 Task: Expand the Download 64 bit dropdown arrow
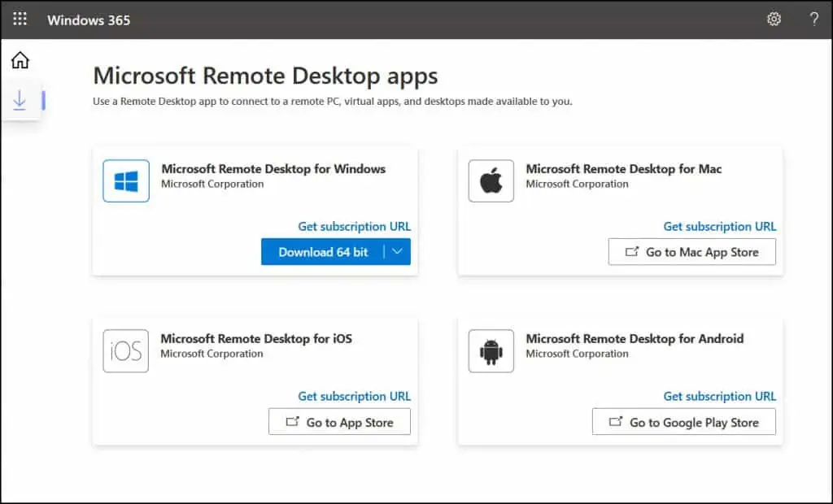coord(397,252)
